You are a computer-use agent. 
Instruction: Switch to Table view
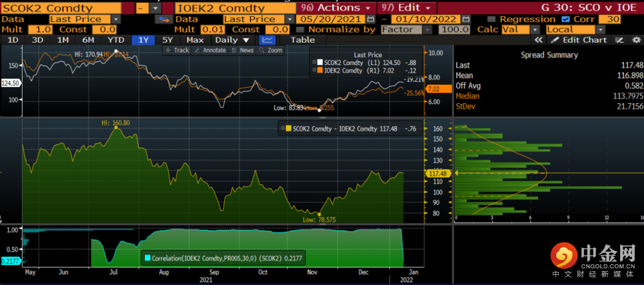(302, 40)
